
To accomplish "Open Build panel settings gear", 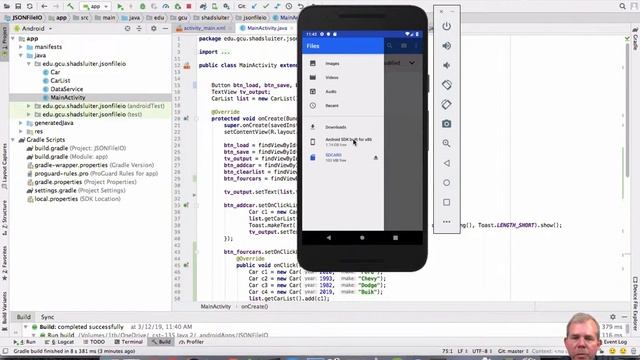I will (613, 317).
